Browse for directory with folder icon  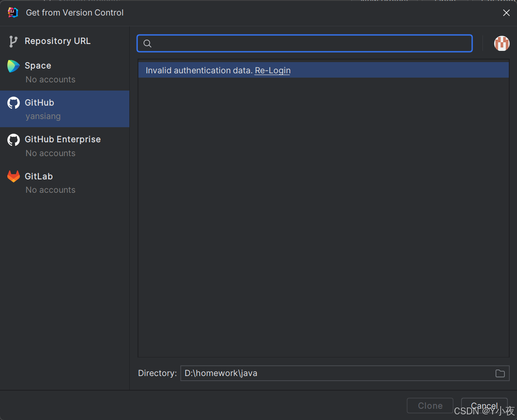[x=500, y=373]
